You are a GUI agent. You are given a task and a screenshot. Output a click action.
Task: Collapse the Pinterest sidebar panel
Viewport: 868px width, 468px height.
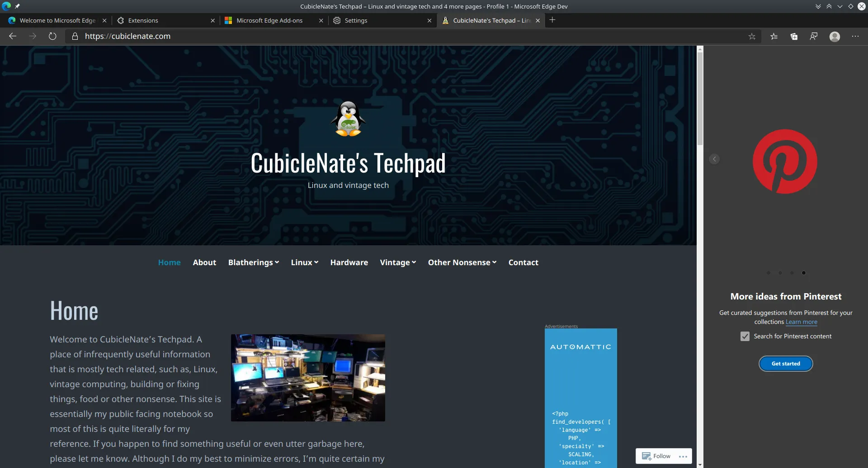pos(714,159)
